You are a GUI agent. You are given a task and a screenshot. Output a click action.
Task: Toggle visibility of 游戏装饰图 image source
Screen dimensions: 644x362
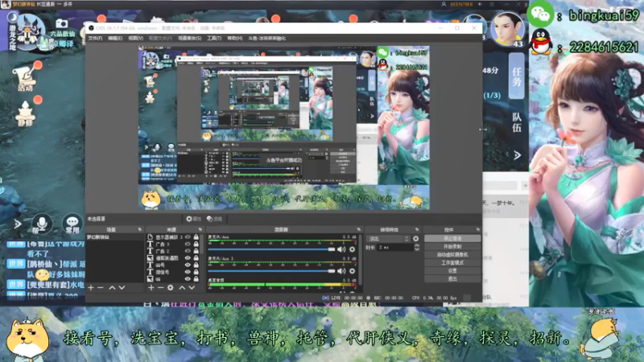(188, 257)
